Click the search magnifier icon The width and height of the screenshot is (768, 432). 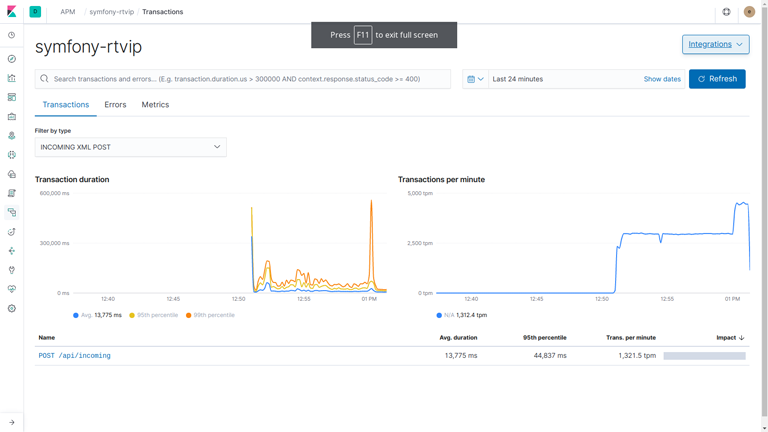point(44,79)
